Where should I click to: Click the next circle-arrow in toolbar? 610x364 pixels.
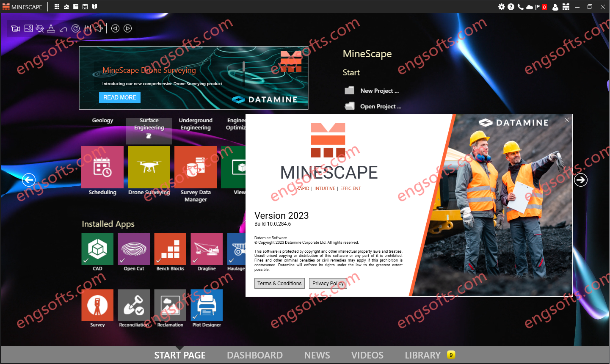click(127, 28)
